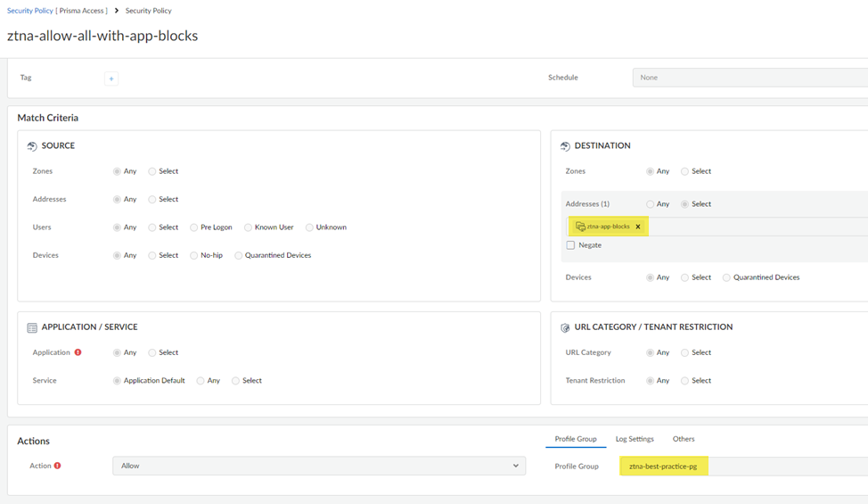Screen dimensions: 868x504
Task: Click the plus icon to add a Tag
Action: click(x=111, y=78)
